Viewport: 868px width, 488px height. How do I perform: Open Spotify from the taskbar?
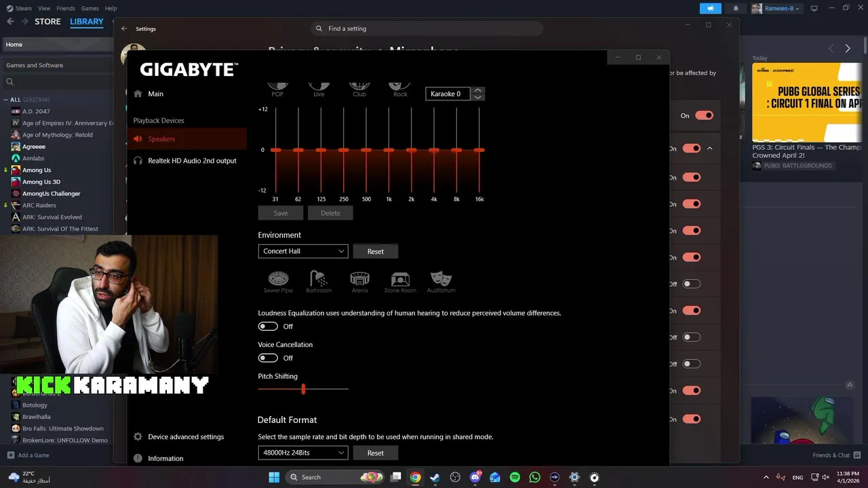(515, 477)
